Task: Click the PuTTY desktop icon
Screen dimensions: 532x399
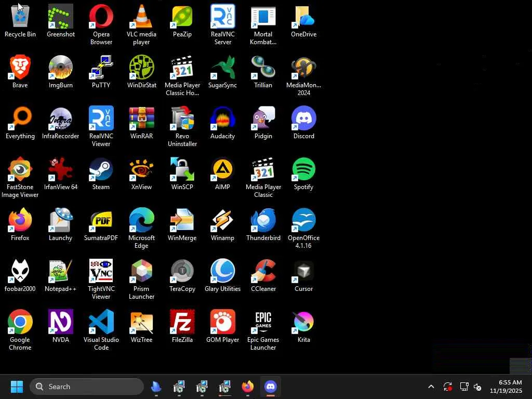Action: (x=101, y=67)
